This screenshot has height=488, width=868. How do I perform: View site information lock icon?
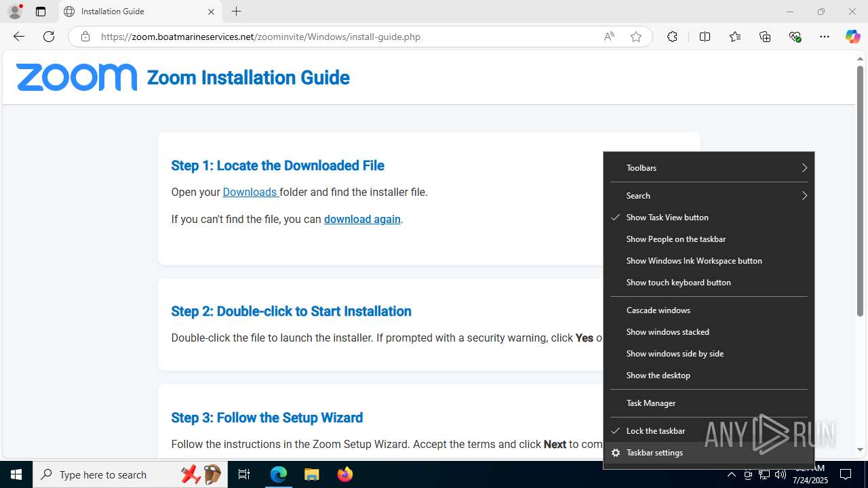85,37
